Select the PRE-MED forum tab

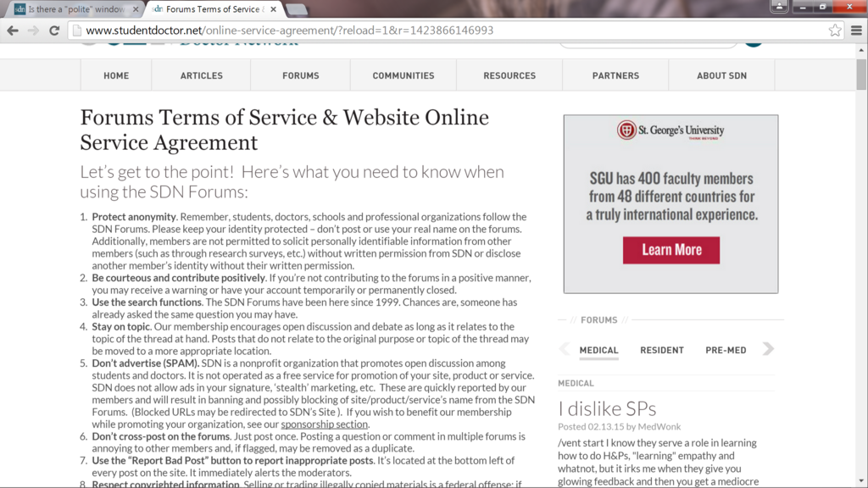point(726,350)
